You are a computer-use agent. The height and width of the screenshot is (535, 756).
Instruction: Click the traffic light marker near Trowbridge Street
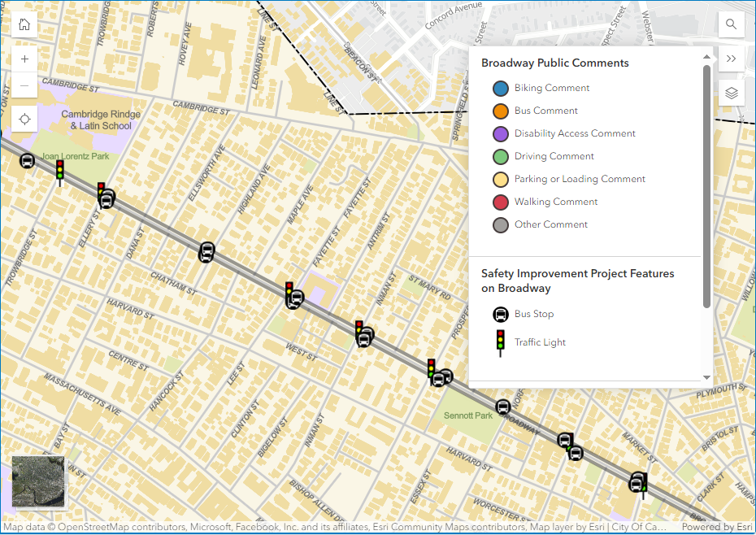[59, 170]
